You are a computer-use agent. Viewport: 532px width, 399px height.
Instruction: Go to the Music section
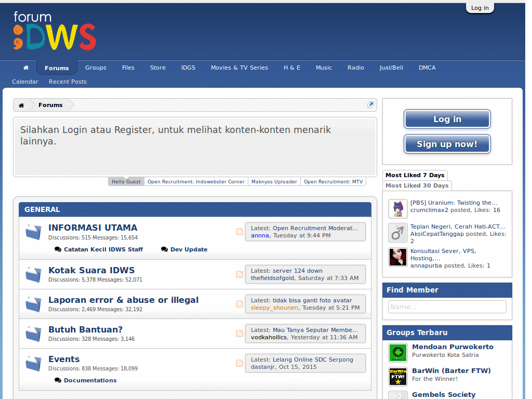click(x=324, y=68)
